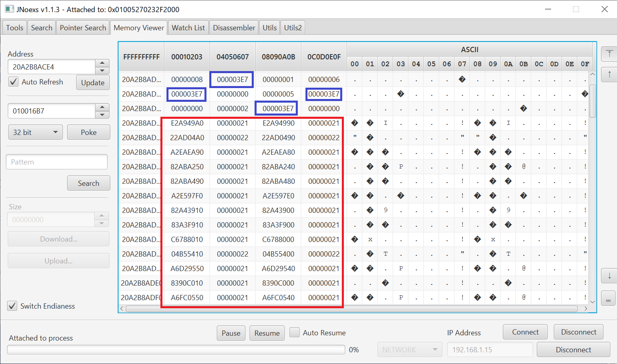Select cell 8390C000 in memory table
Image resolution: width=617 pixels, height=364 pixels.
pyautogui.click(x=278, y=283)
